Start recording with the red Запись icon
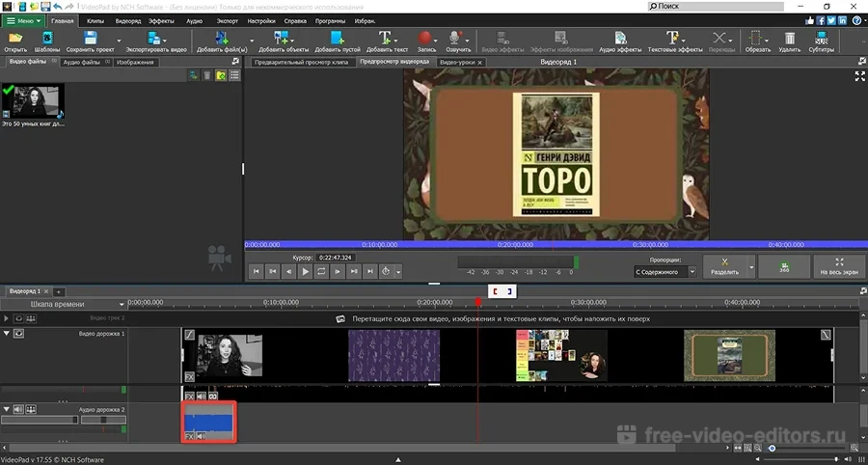868x465 pixels. click(424, 38)
